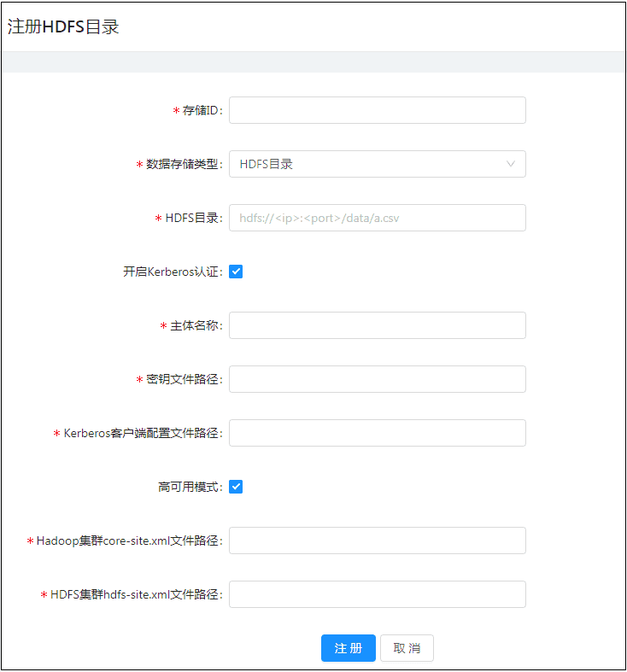This screenshot has width=627, height=672.
Task: Disable the 高可用模式 checkbox
Action: point(237,487)
